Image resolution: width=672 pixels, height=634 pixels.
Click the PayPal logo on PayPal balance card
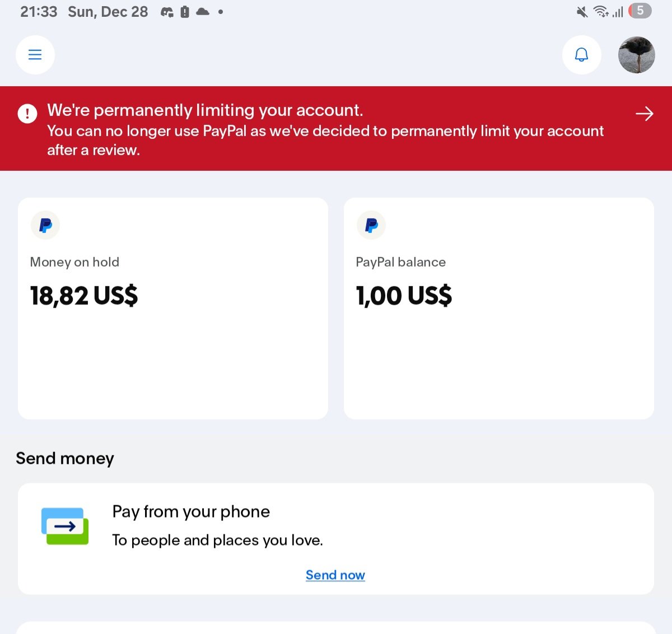pyautogui.click(x=371, y=225)
